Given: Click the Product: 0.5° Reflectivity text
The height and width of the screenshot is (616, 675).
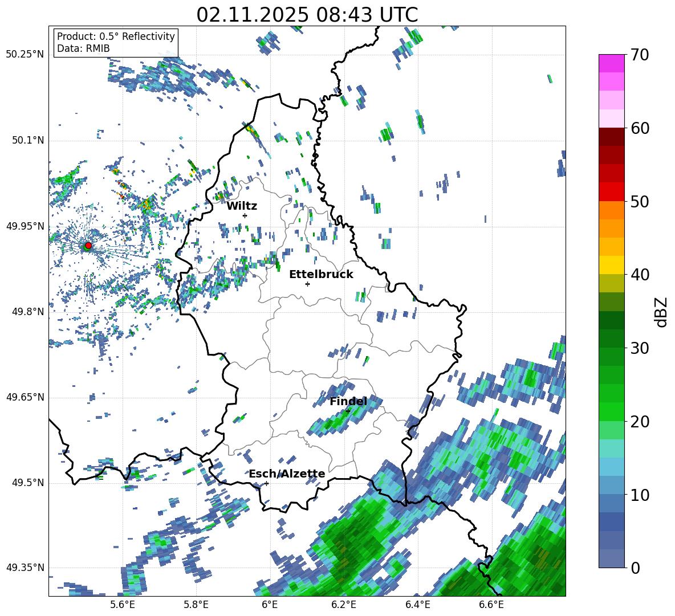Looking at the screenshot, I should point(116,36).
